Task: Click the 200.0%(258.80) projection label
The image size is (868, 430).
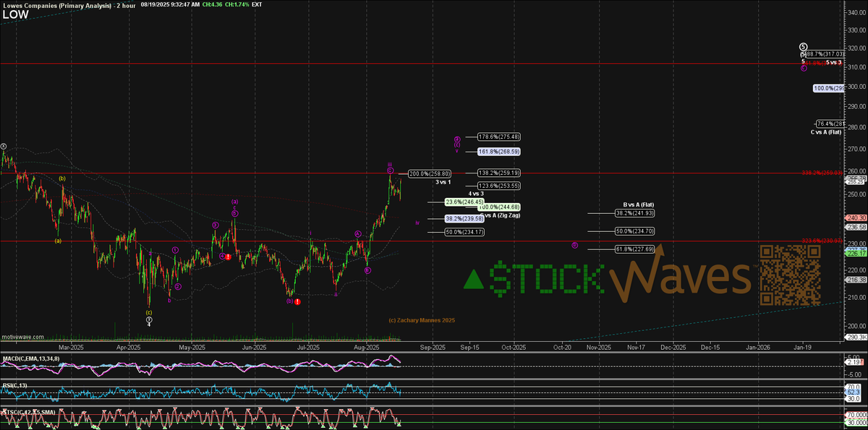Action: tap(430, 173)
